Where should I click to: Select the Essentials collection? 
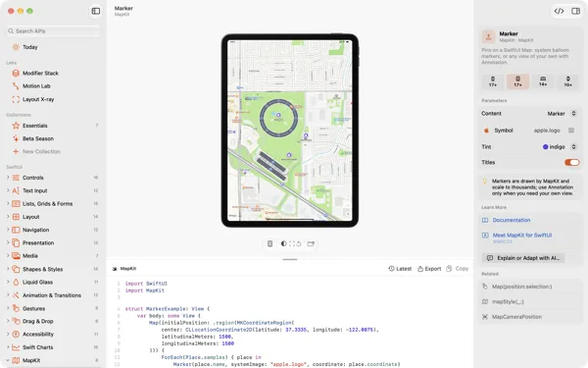pos(34,126)
